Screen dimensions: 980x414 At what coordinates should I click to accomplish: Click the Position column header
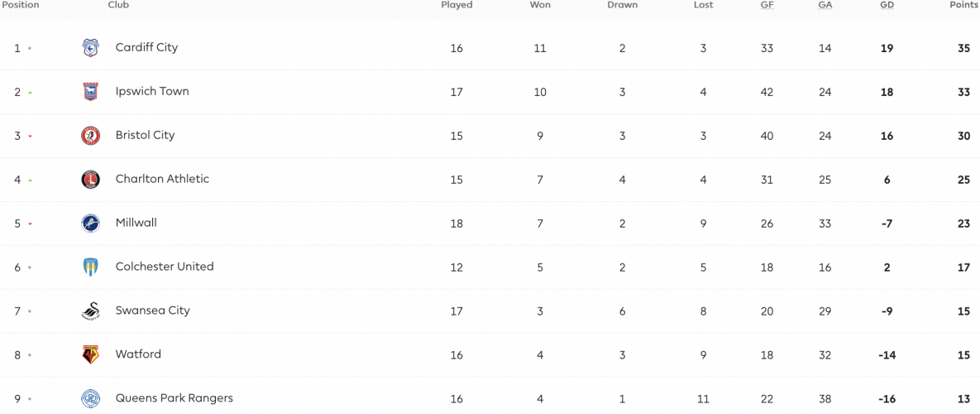pyautogui.click(x=20, y=5)
